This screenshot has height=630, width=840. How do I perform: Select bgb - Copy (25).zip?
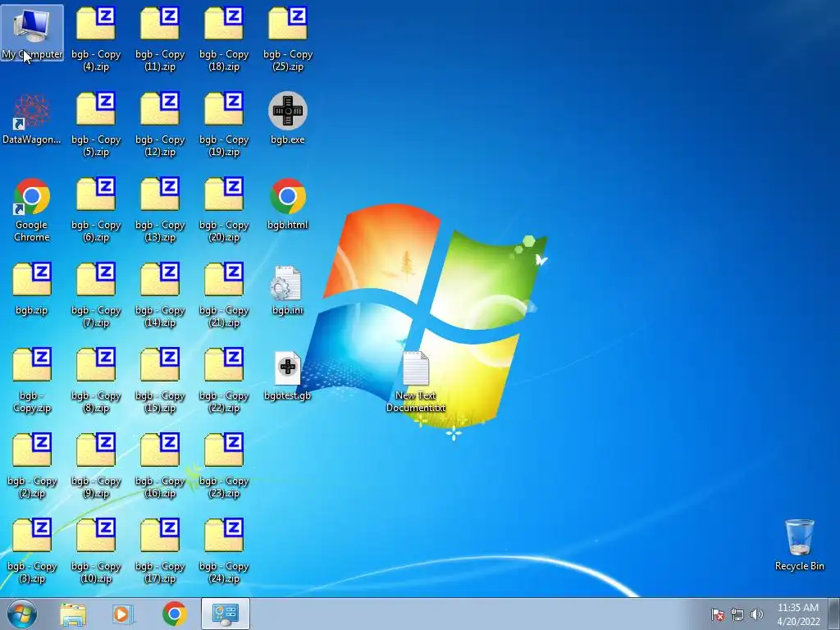pyautogui.click(x=288, y=39)
